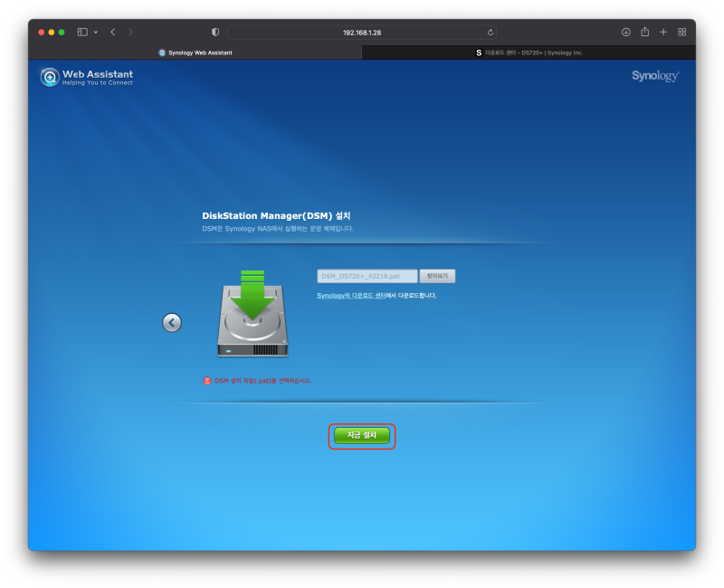
Task: Switch to the DS720+ download center tab
Action: click(x=529, y=52)
